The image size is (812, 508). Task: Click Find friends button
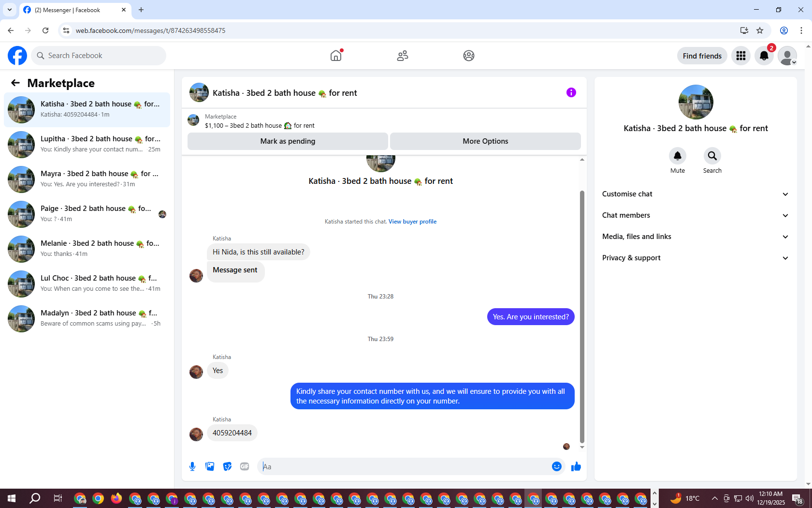[x=702, y=56]
